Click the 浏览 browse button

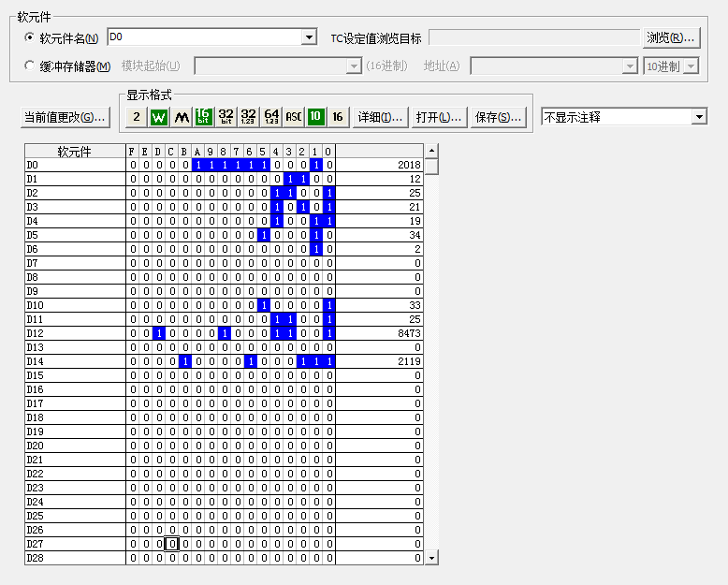pos(671,38)
